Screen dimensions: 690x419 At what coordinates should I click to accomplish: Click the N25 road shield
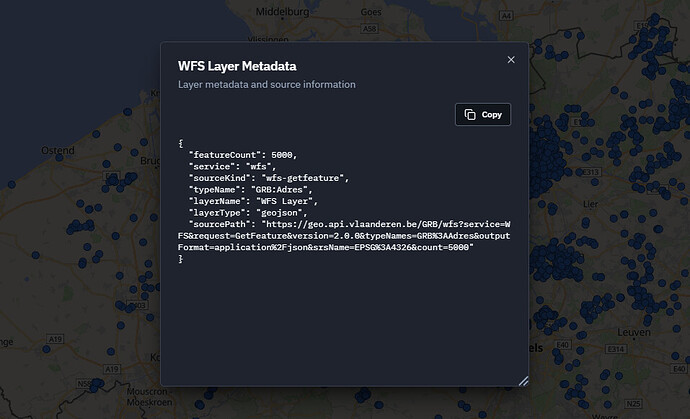pyautogui.click(x=633, y=404)
